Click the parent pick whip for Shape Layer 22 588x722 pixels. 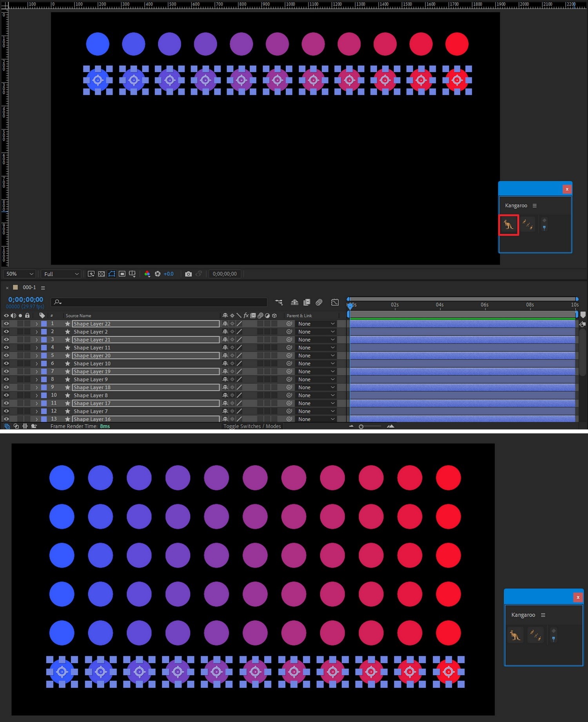pyautogui.click(x=289, y=324)
